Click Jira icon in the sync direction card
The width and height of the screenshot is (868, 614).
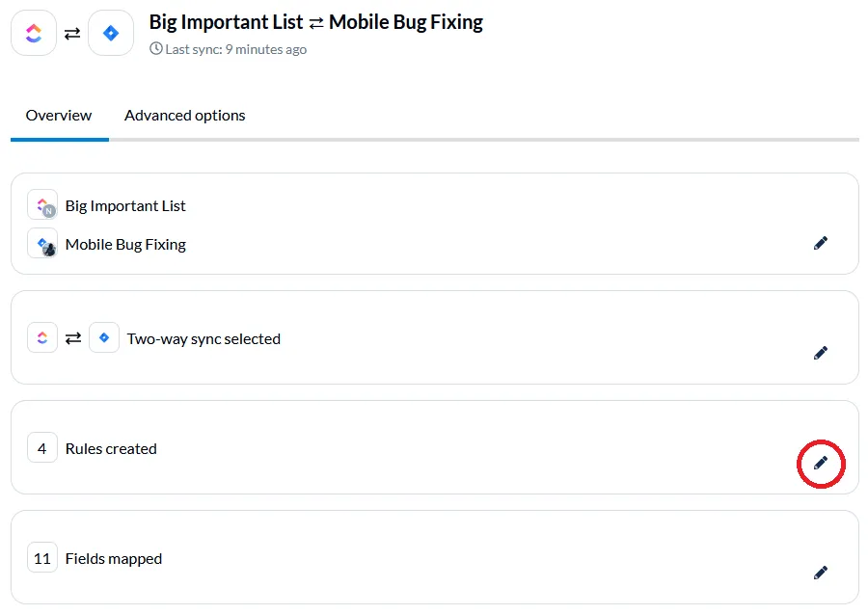(x=104, y=338)
